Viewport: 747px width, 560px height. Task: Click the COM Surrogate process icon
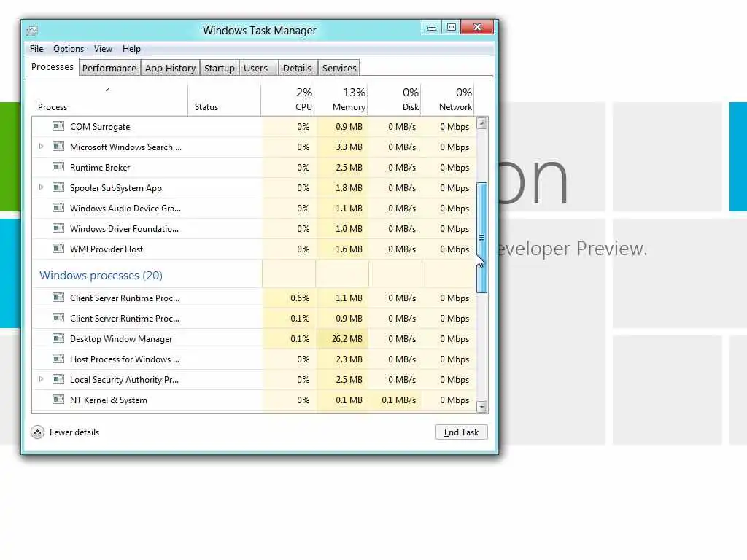58,126
